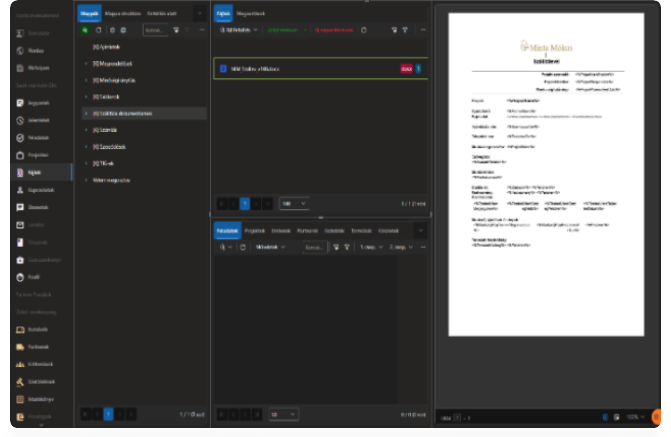Open the Profil sidebar item
This screenshot has height=437, width=671.
tap(34, 277)
